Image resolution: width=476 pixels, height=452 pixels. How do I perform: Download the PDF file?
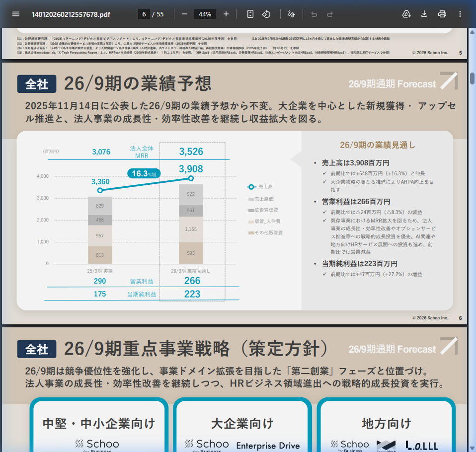click(424, 14)
